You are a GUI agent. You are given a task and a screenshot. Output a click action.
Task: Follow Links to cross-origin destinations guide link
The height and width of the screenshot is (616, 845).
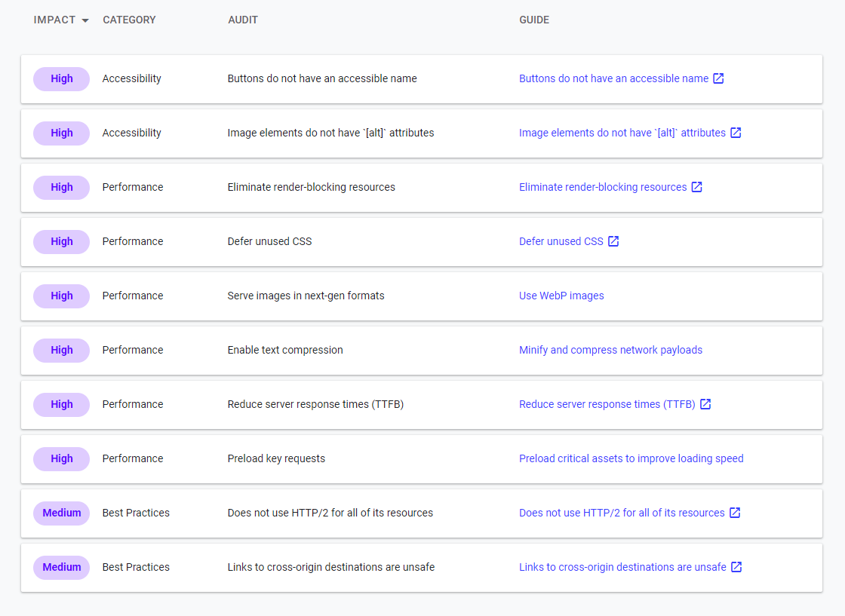622,567
